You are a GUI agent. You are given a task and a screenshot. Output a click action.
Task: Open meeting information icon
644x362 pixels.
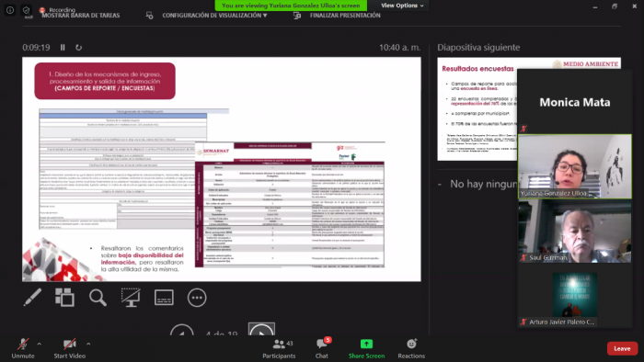[10, 10]
